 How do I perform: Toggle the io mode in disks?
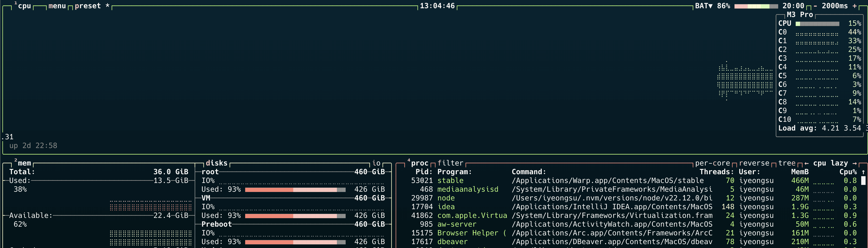[376, 163]
